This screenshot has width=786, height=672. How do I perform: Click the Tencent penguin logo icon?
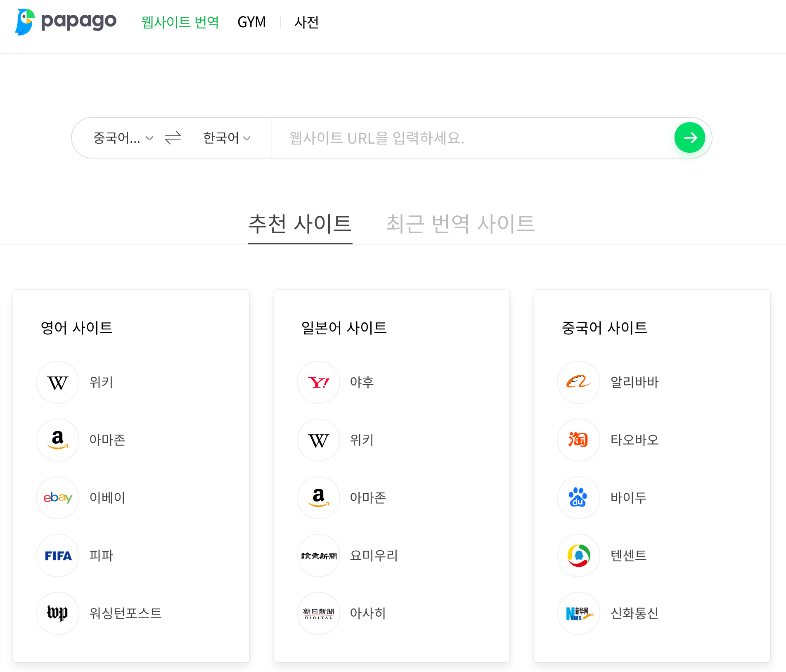pos(579,556)
